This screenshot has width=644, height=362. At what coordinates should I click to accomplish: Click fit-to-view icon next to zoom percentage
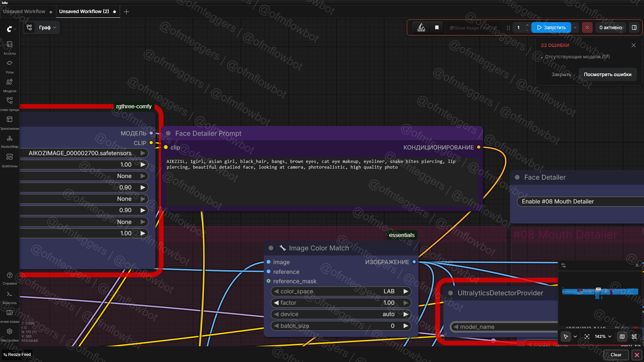click(587, 337)
